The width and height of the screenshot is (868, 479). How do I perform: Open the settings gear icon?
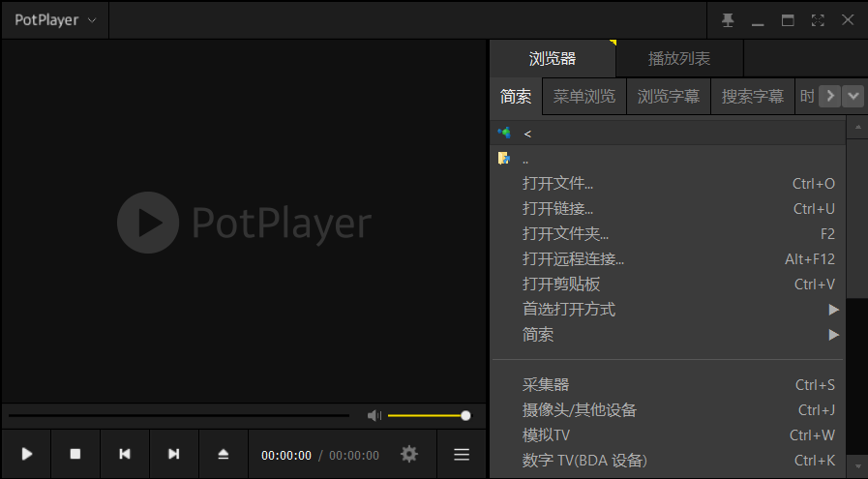tap(409, 454)
